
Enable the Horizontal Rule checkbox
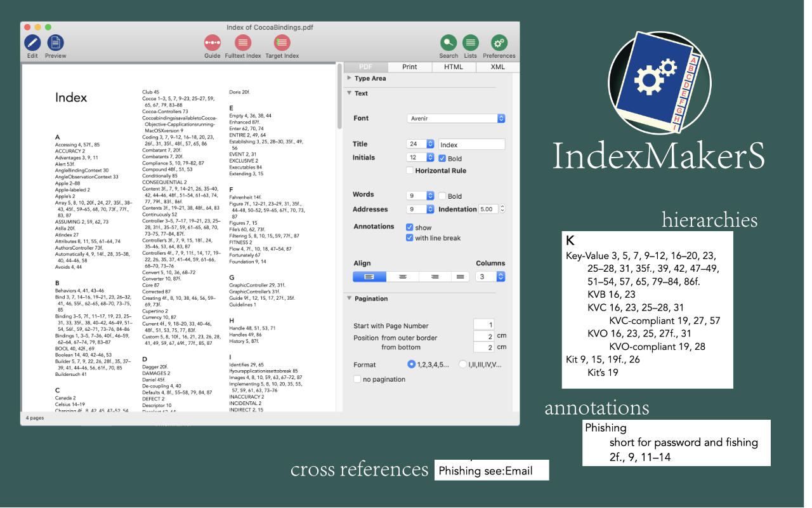coord(410,171)
